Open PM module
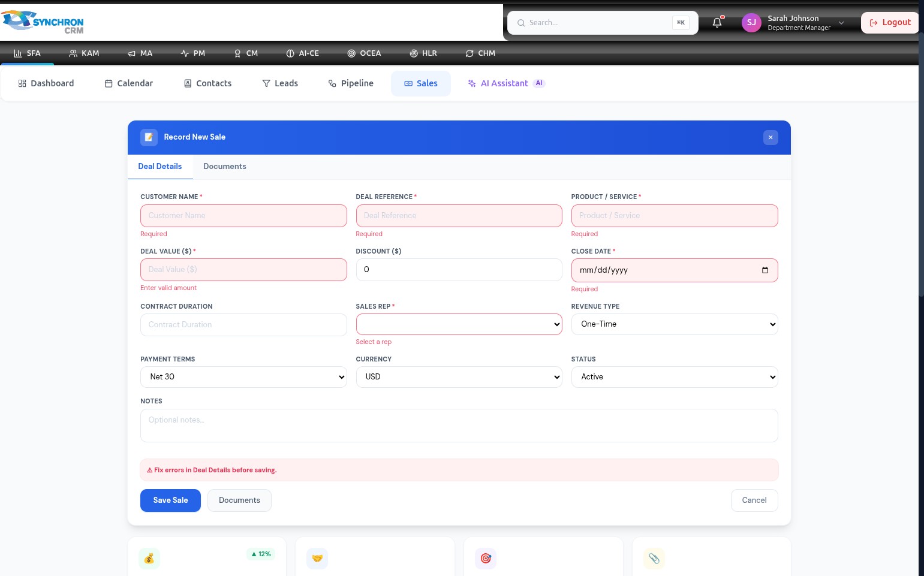The height and width of the screenshot is (576, 924). tap(193, 53)
